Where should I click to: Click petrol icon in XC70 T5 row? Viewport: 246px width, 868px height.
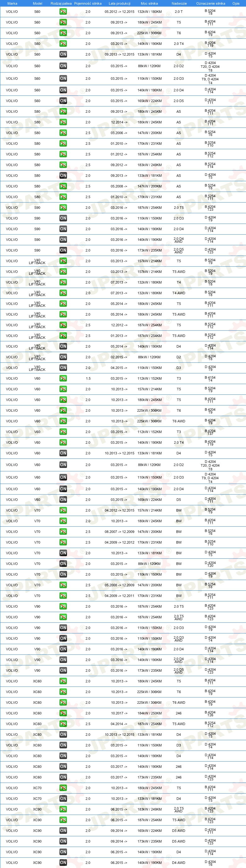(63, 788)
